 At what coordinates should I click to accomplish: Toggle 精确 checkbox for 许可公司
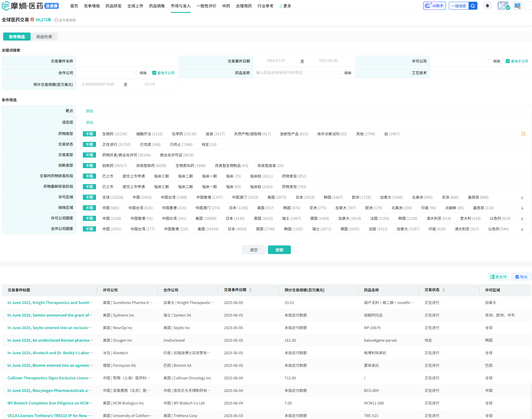pos(490,61)
